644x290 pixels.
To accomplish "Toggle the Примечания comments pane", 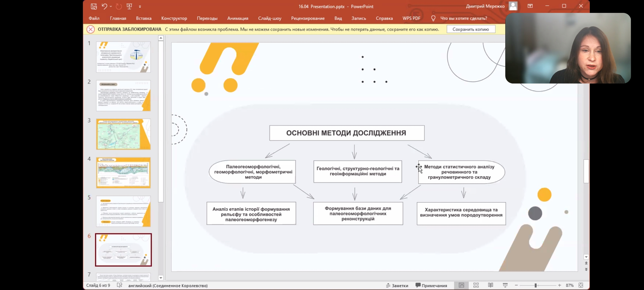I will point(431,285).
